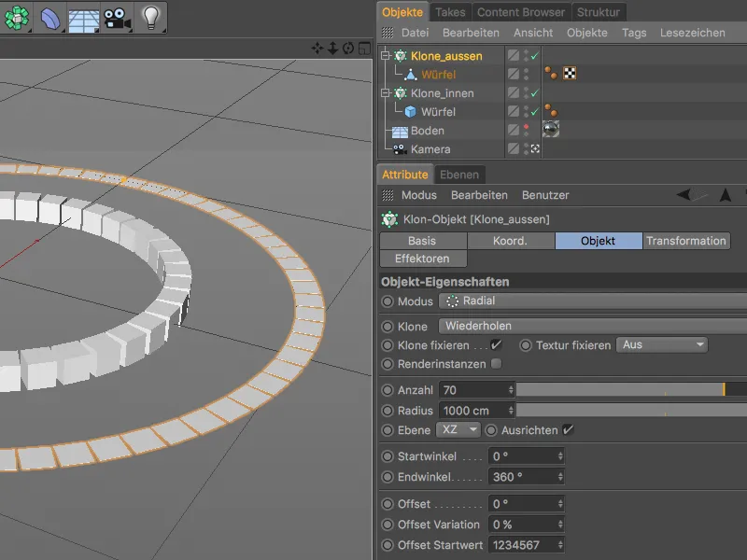Collapse the Klone_aussen tree node
The height and width of the screenshot is (560, 747).
tap(385, 56)
